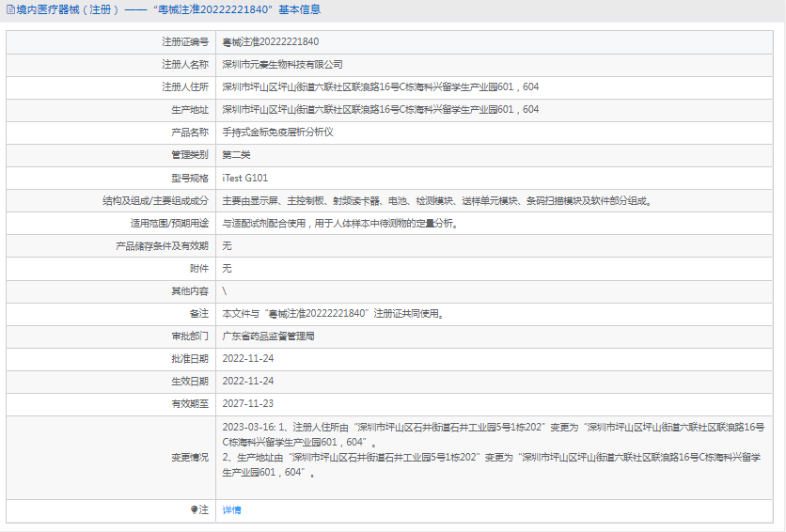Viewport: 786px width, 532px height.
Task: Click the document icon before 境内医疗器械 title
Action: pos(10,10)
